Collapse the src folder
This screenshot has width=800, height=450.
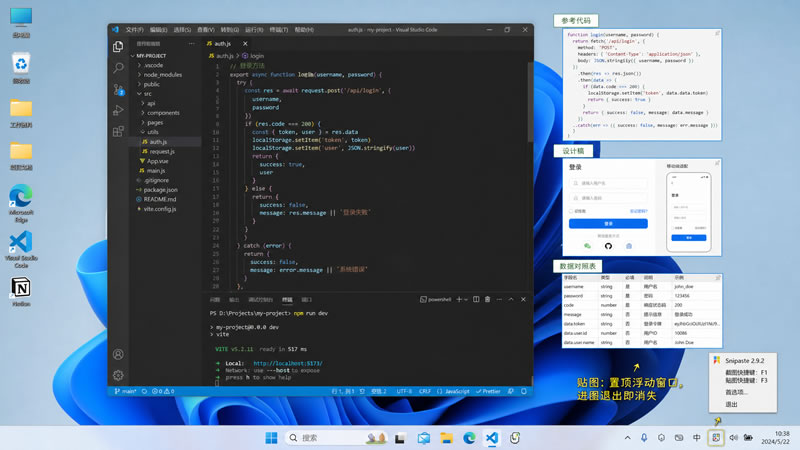point(147,94)
